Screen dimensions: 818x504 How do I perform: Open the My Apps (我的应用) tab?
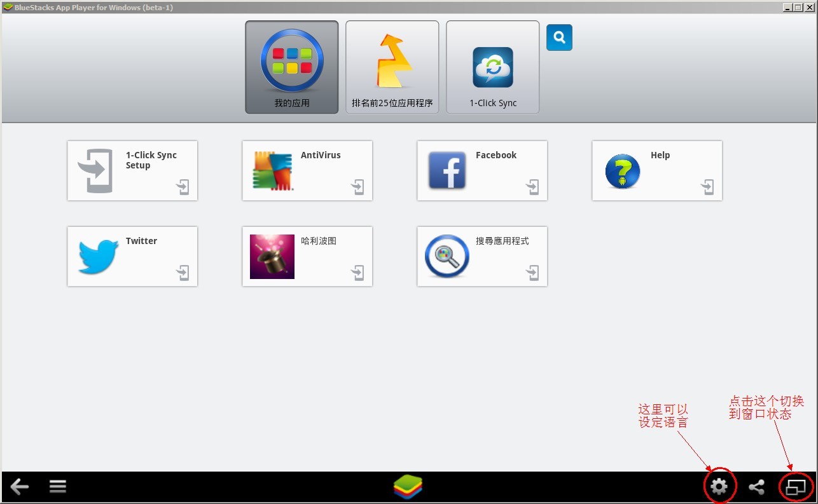pyautogui.click(x=292, y=67)
